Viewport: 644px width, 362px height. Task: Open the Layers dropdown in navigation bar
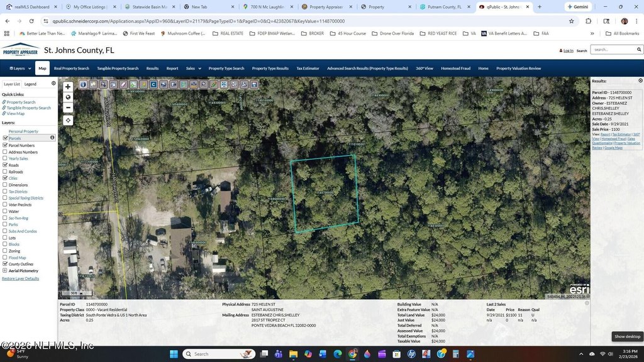coord(20,69)
